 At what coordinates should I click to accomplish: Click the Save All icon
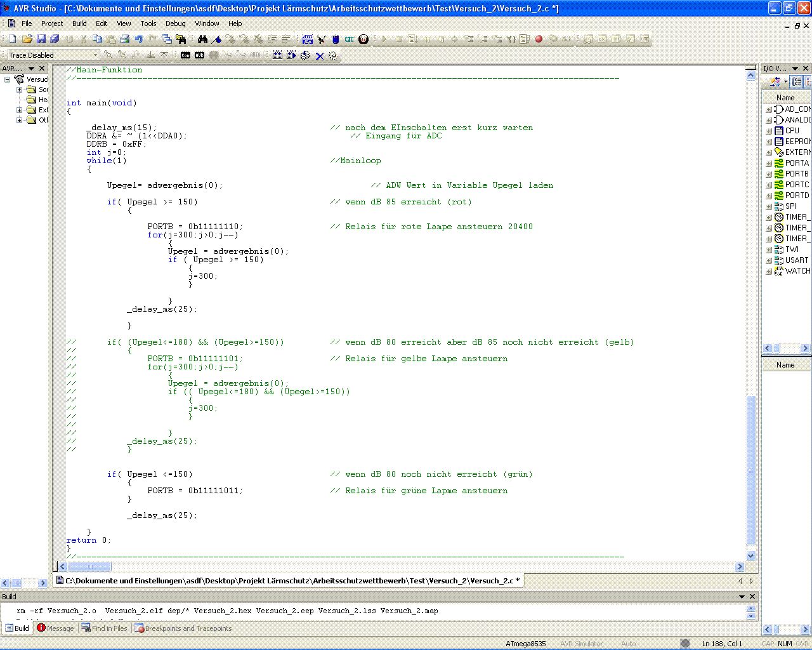tap(55, 39)
